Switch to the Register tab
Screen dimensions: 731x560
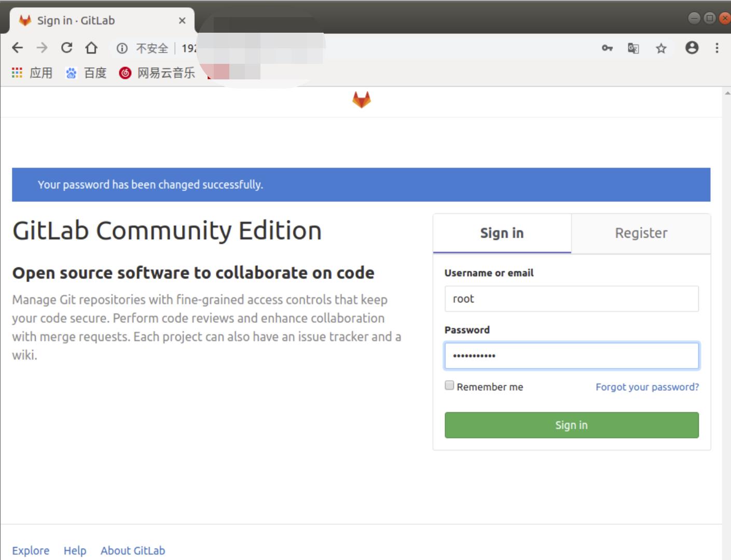pyautogui.click(x=641, y=233)
